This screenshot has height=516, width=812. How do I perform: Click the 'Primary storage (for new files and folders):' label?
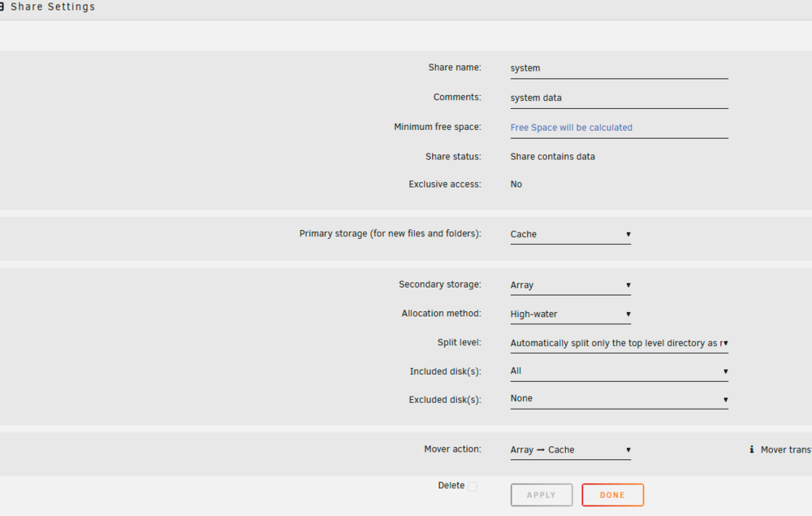(x=390, y=234)
